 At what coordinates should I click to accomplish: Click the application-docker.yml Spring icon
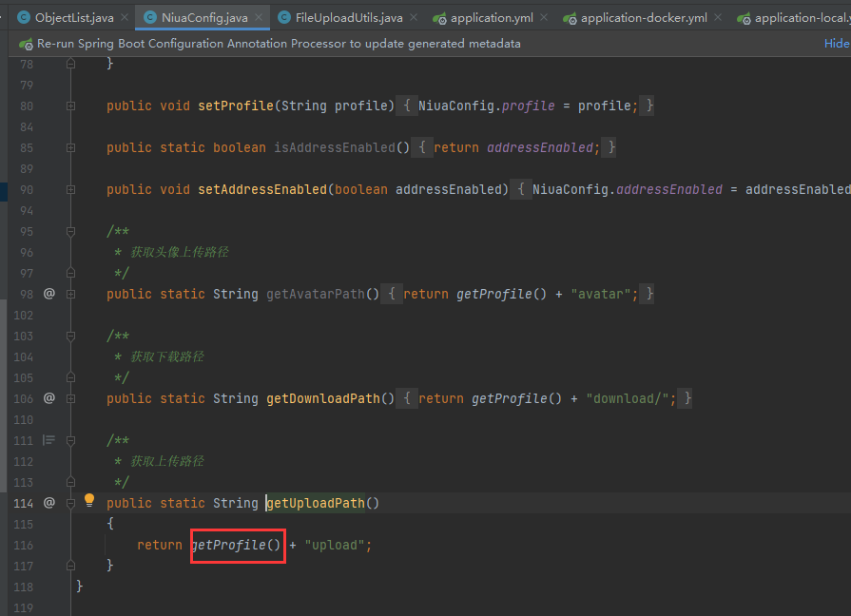tap(570, 18)
